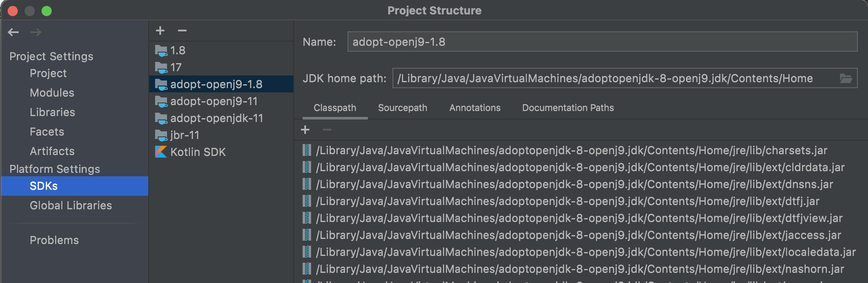
Task: Select the adopt-openj9-11 SDK entry
Action: [x=221, y=101]
